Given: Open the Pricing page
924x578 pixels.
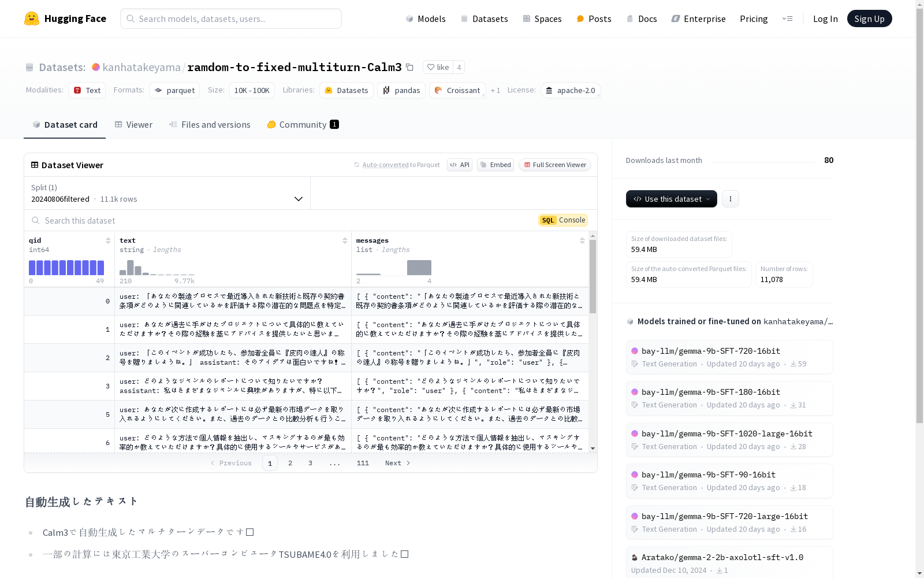Looking at the screenshot, I should pyautogui.click(x=754, y=18).
